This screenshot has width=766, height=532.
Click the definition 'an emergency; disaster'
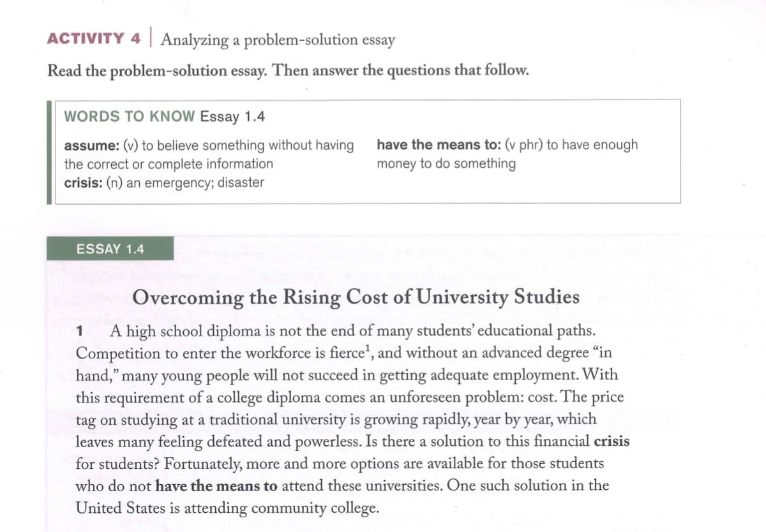pyautogui.click(x=195, y=182)
